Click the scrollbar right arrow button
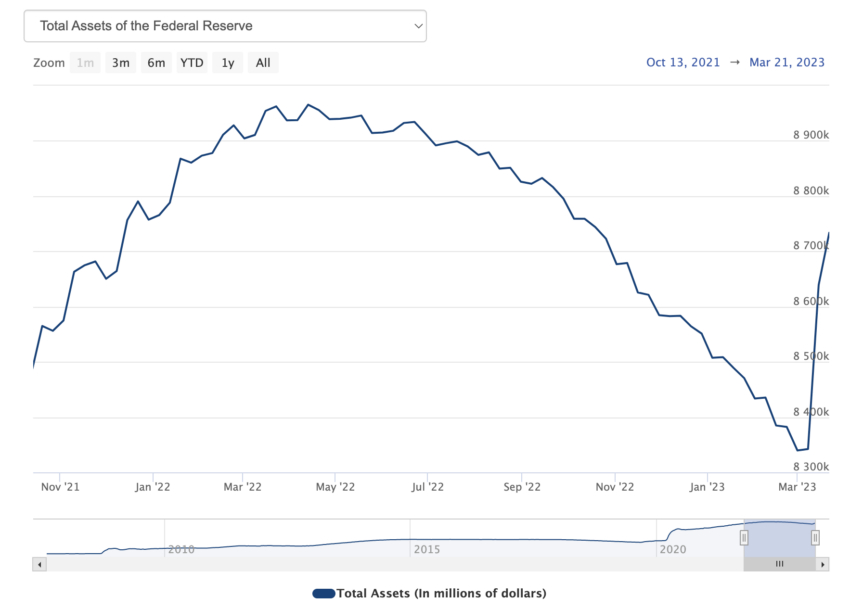Image resolution: width=850 pixels, height=608 pixels. click(822, 564)
